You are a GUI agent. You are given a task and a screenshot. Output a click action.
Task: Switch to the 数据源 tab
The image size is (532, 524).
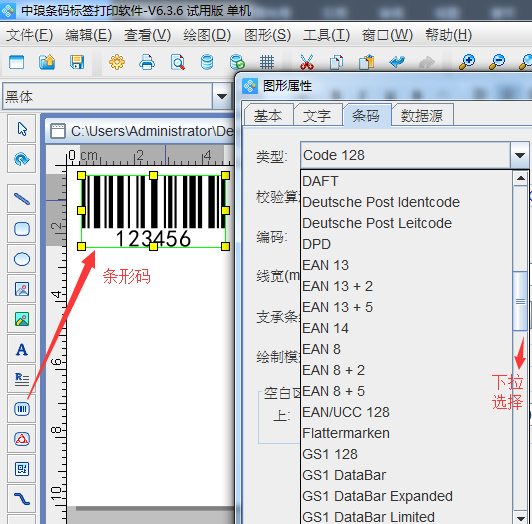click(422, 116)
